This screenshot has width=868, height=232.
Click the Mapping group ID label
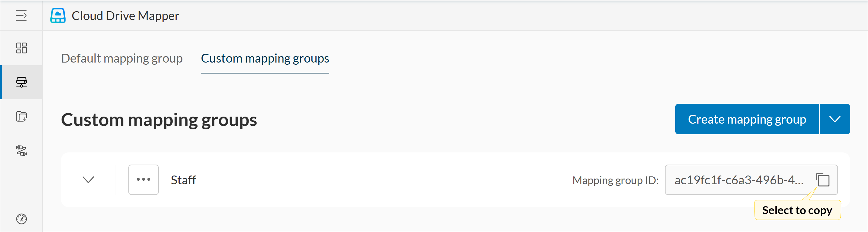(x=615, y=180)
